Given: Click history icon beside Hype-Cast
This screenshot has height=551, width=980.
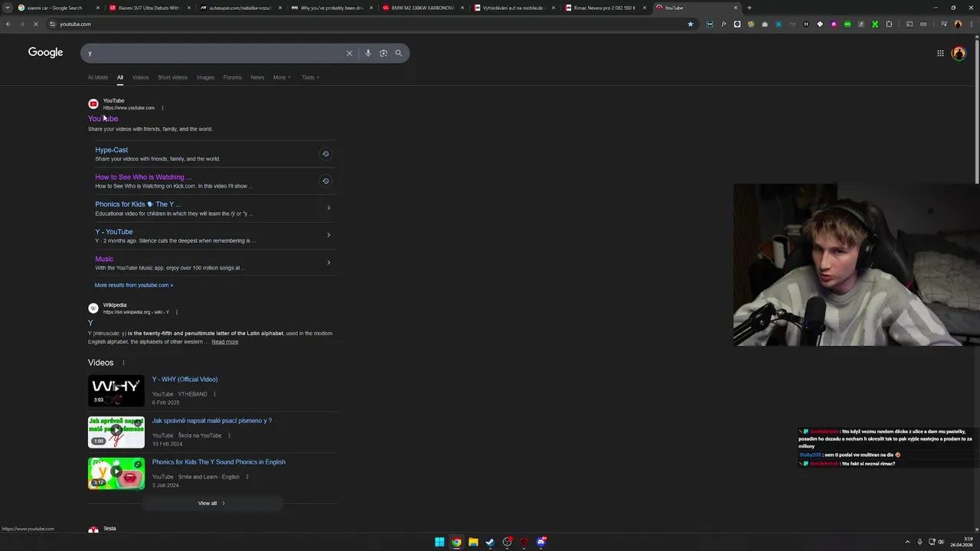Looking at the screenshot, I should click(x=325, y=154).
